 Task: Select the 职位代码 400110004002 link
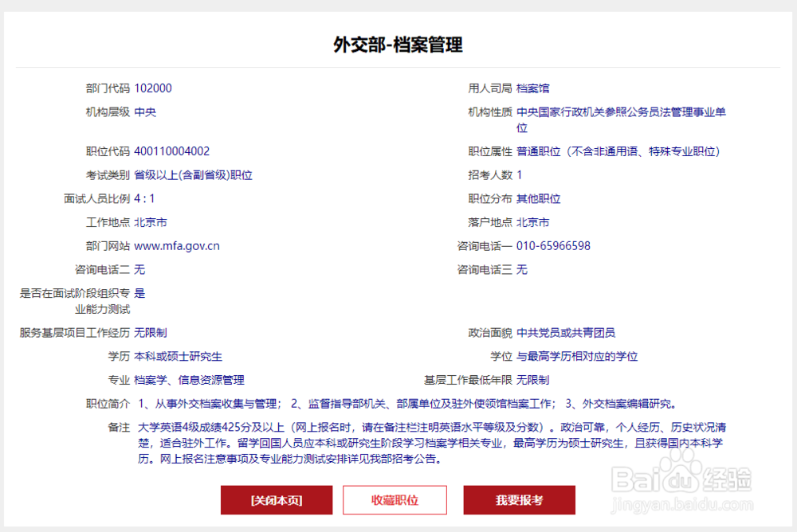point(185,151)
